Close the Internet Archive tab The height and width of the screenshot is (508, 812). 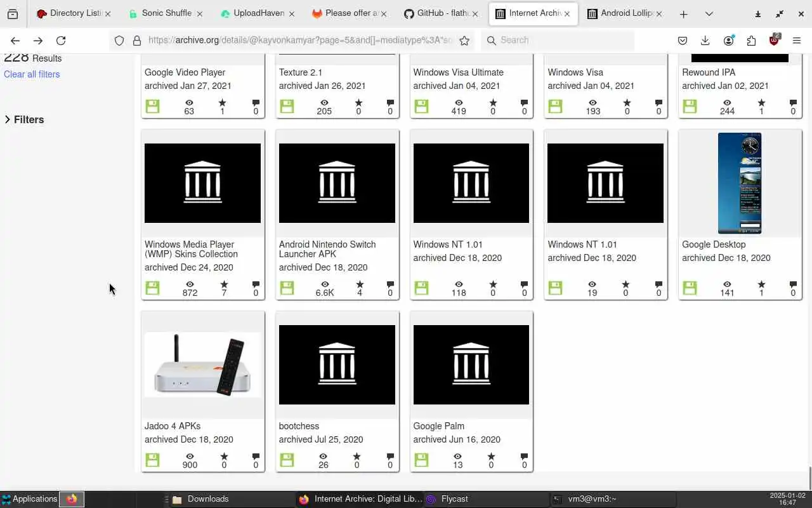tap(566, 13)
